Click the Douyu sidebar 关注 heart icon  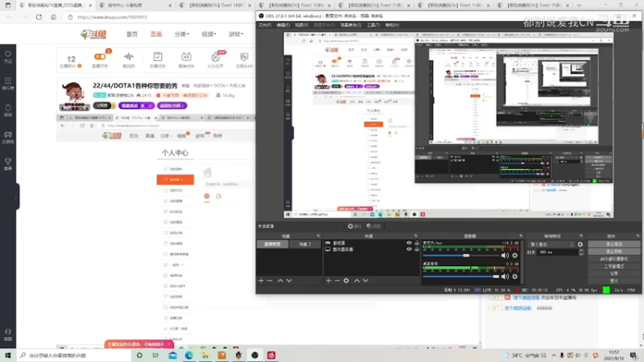click(8, 56)
